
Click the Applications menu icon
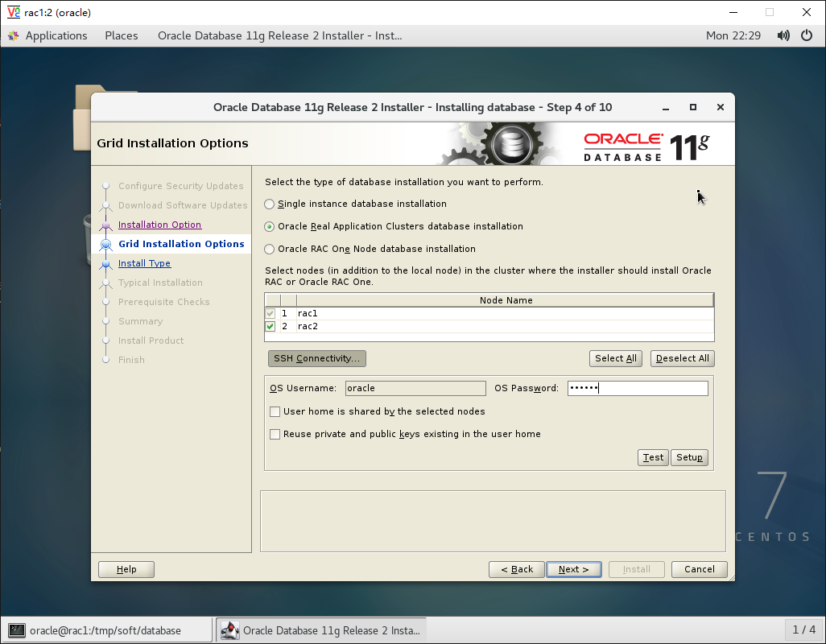[x=13, y=35]
